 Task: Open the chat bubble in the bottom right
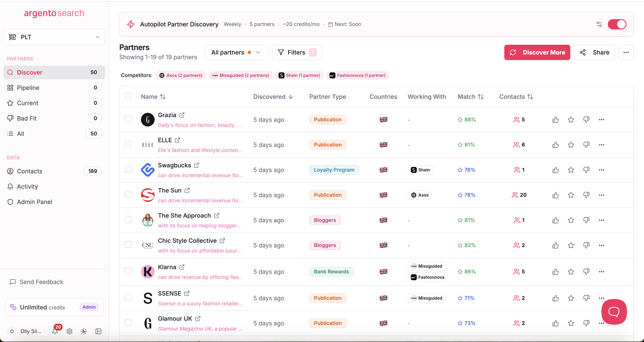pyautogui.click(x=614, y=312)
